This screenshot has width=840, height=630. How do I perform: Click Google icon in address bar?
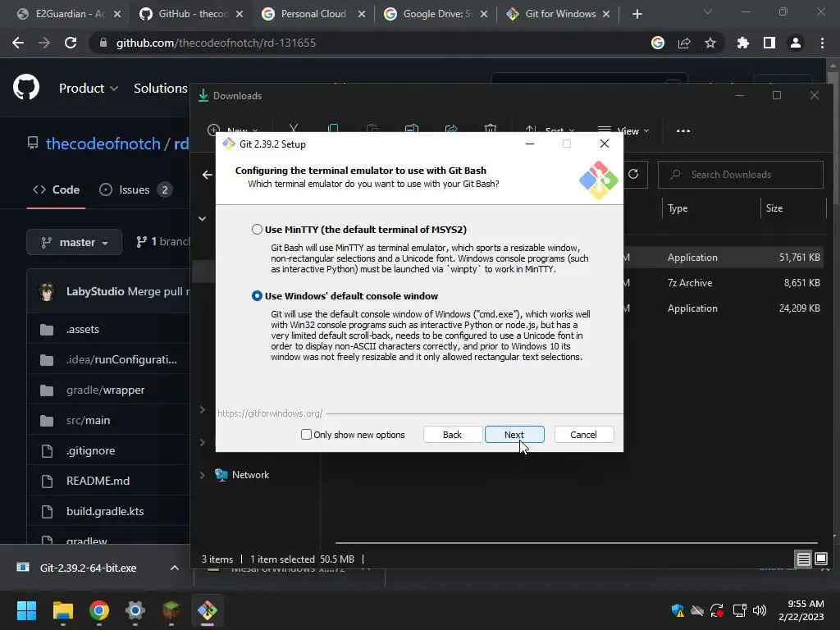point(658,43)
